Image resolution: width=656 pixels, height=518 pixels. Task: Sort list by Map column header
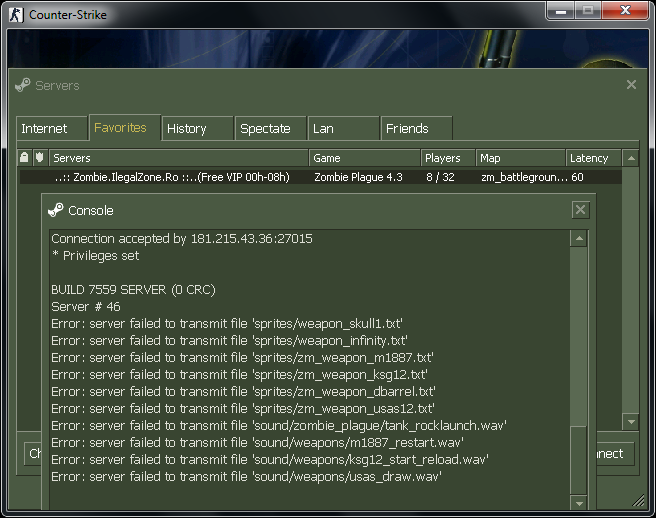(x=520, y=158)
